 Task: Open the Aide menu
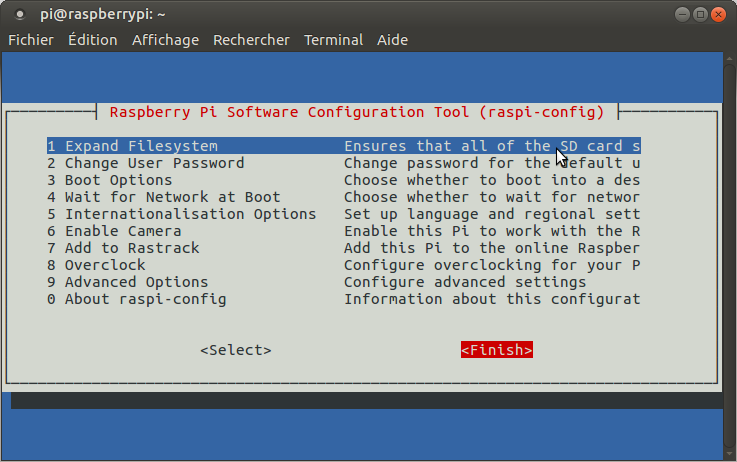click(x=392, y=40)
